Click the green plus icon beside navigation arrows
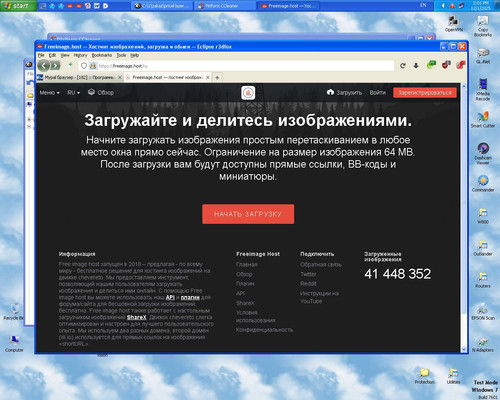This screenshot has height=400, width=500. [70, 65]
